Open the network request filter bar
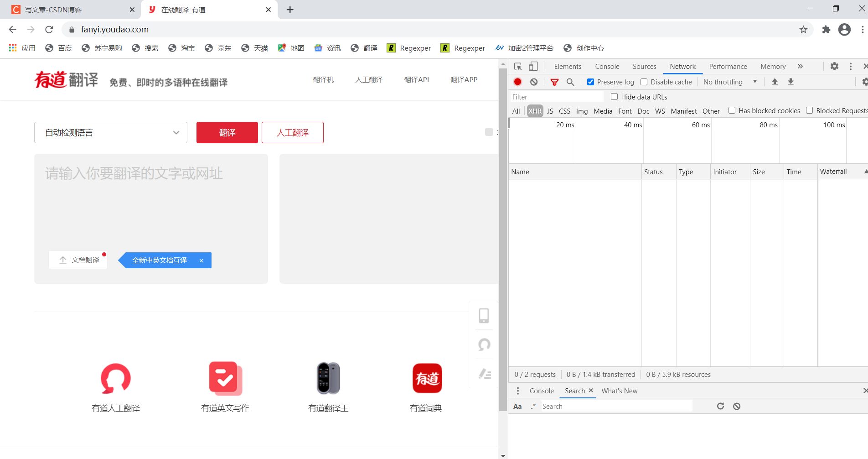This screenshot has width=868, height=459. [x=554, y=82]
